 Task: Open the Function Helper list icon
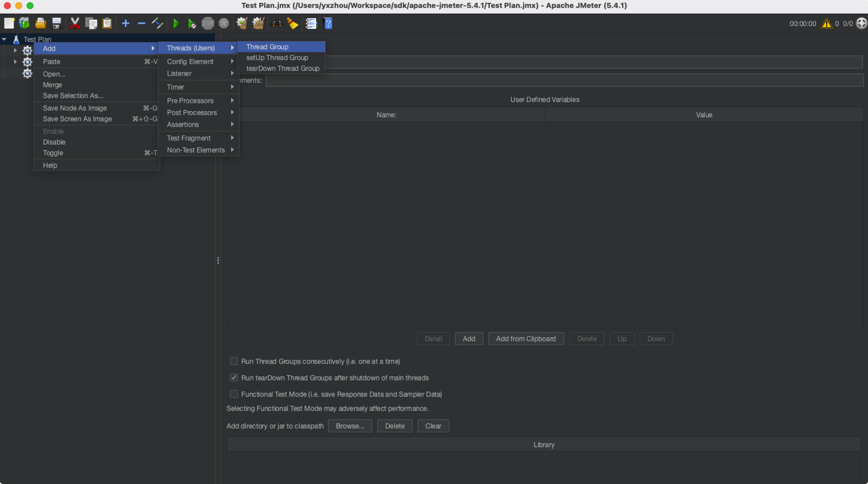tap(311, 23)
